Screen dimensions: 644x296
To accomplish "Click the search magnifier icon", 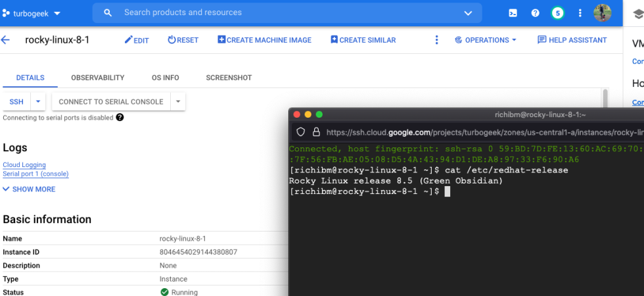I will click(x=108, y=12).
